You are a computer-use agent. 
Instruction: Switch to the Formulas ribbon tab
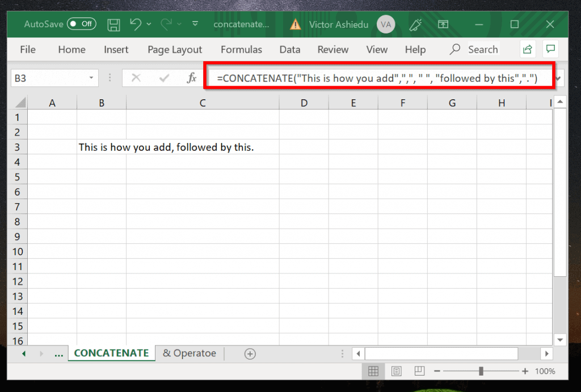coord(241,49)
